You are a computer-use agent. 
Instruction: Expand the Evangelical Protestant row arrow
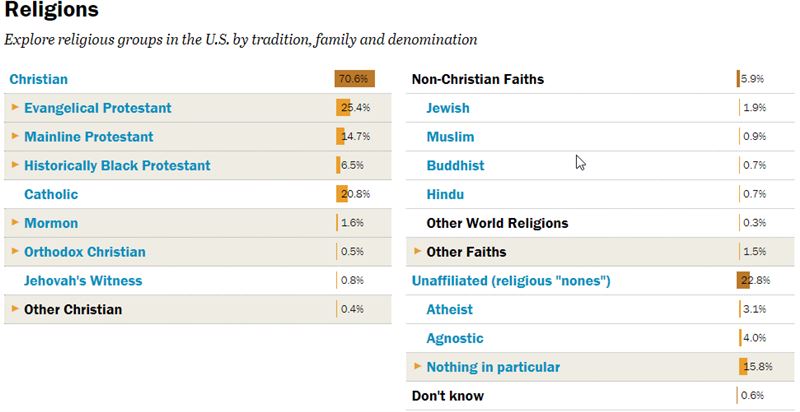15,107
